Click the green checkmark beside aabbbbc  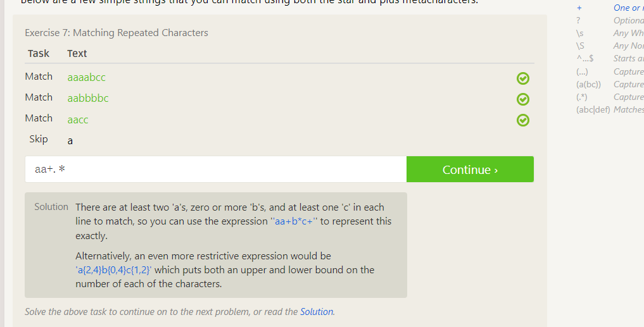pos(523,99)
